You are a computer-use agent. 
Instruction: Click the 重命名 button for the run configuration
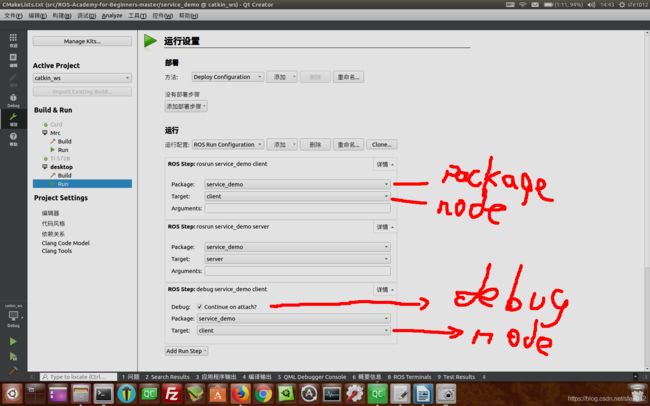pyautogui.click(x=348, y=144)
